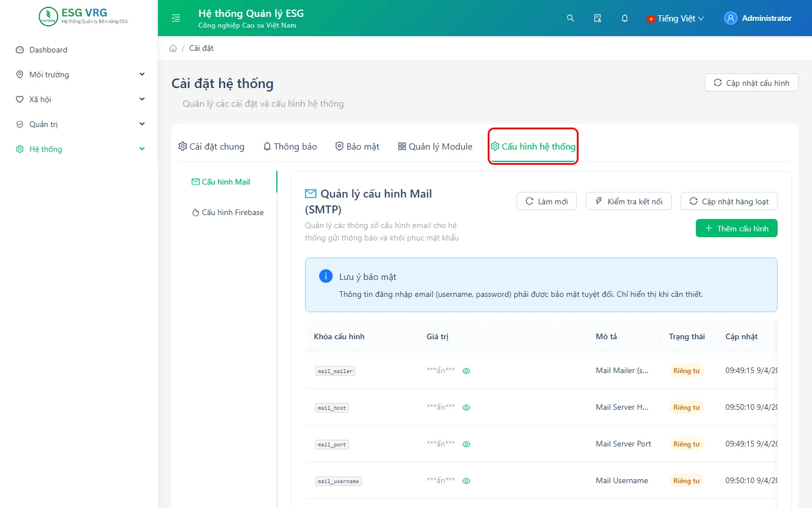This screenshot has height=508, width=812.
Task: Click the Riêng tư tag in mail_host row
Action: coord(686,408)
